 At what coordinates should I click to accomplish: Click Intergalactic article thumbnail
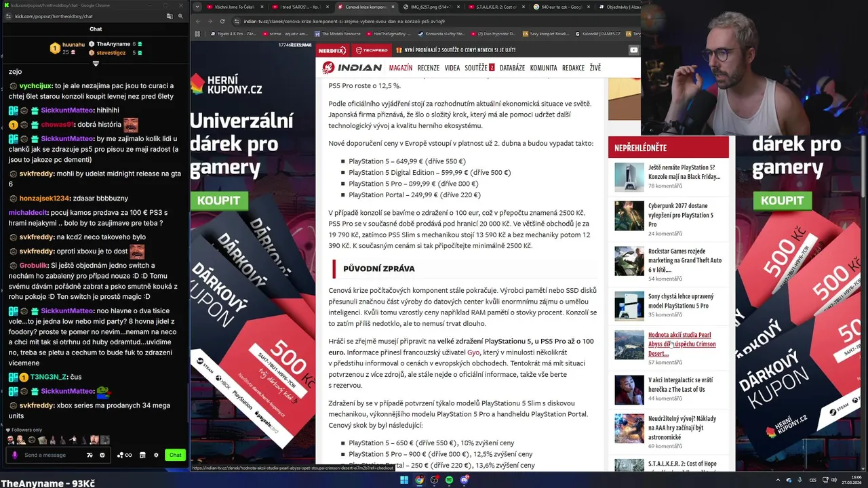pyautogui.click(x=629, y=390)
